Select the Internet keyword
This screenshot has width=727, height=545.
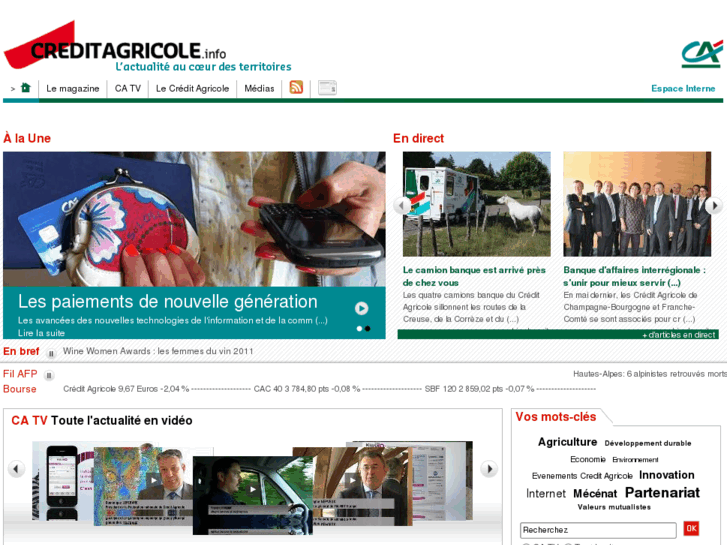click(546, 494)
